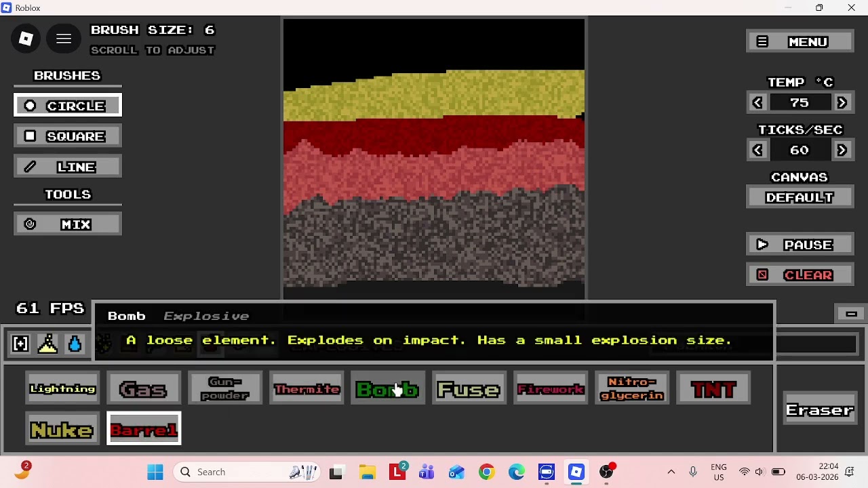Open Task View on the taskbar
The height and width of the screenshot is (488, 868).
tap(336, 472)
